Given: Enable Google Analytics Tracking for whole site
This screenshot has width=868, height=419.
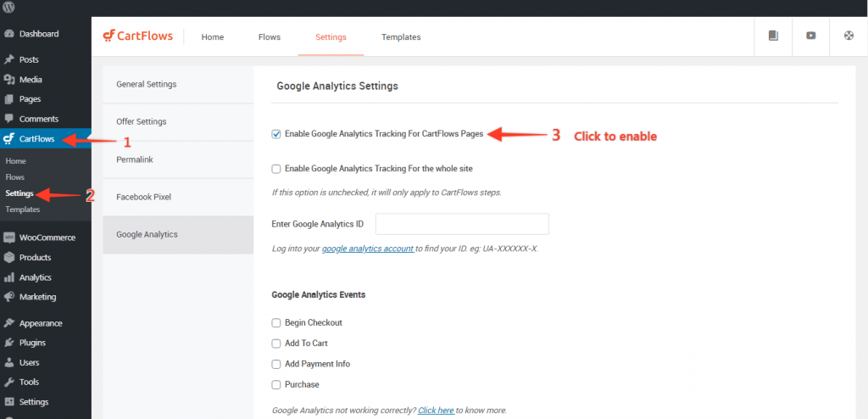Looking at the screenshot, I should click(x=276, y=169).
